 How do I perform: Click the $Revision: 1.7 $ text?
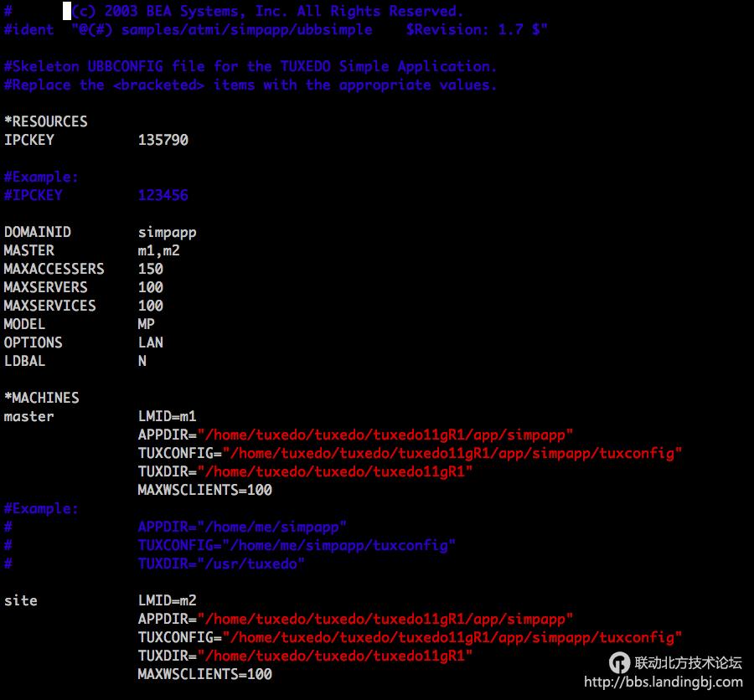pos(477,29)
